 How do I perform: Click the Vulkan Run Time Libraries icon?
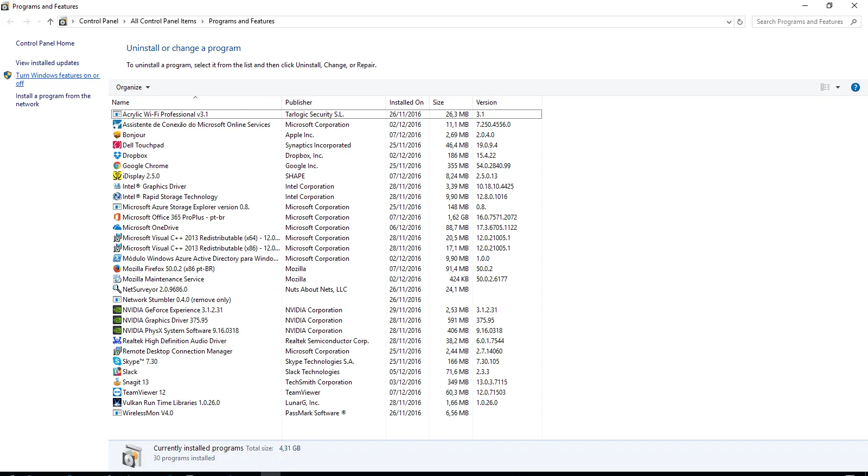pyautogui.click(x=117, y=403)
